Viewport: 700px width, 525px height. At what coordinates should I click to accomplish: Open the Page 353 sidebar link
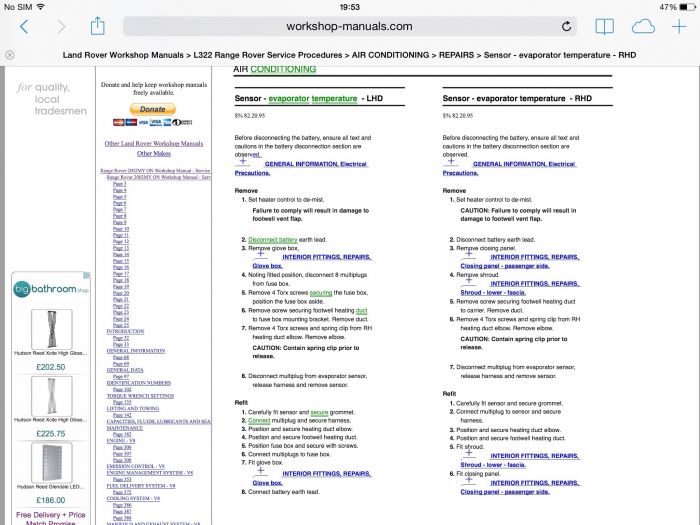pyautogui.click(x=122, y=479)
